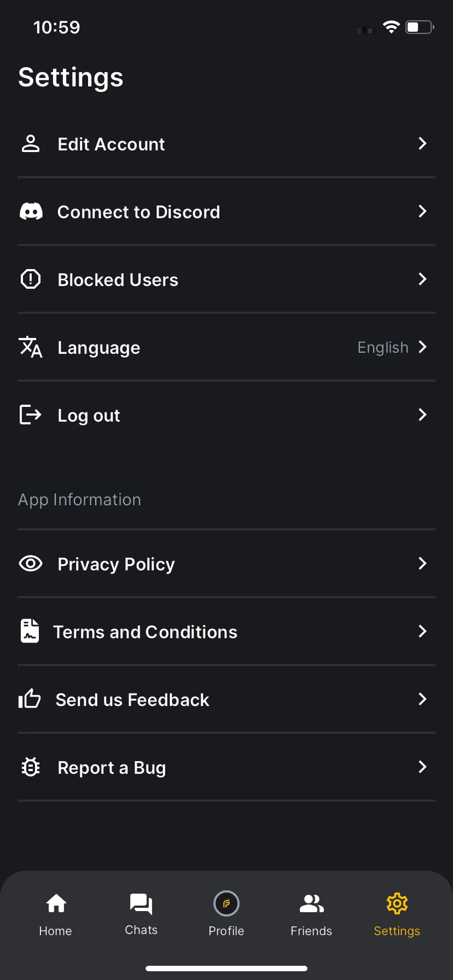Tap the Report a Bug chevron arrow

click(422, 767)
